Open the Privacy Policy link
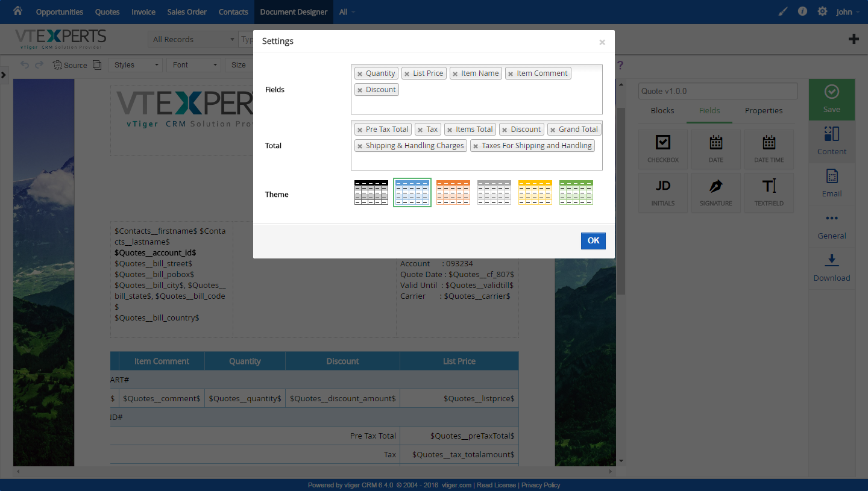The height and width of the screenshot is (491, 868). tap(541, 485)
